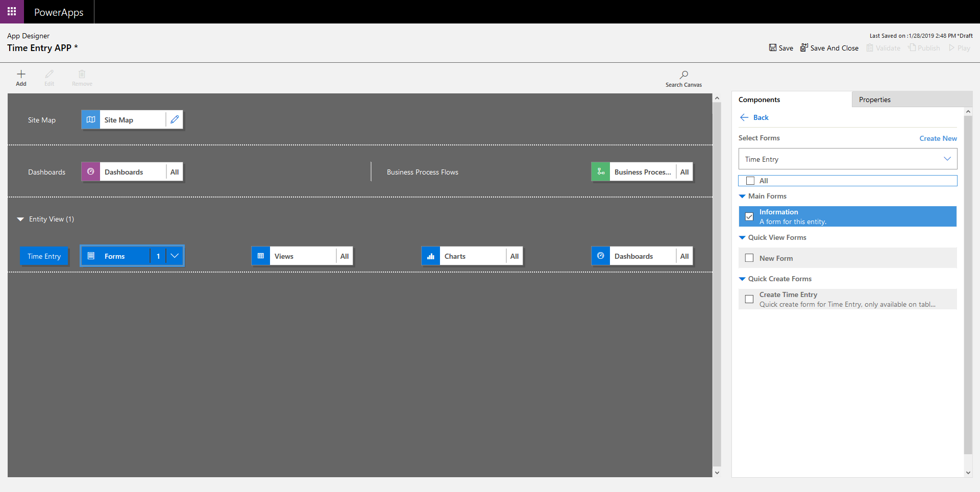
Task: Click the Validate clipboard icon
Action: (x=870, y=47)
